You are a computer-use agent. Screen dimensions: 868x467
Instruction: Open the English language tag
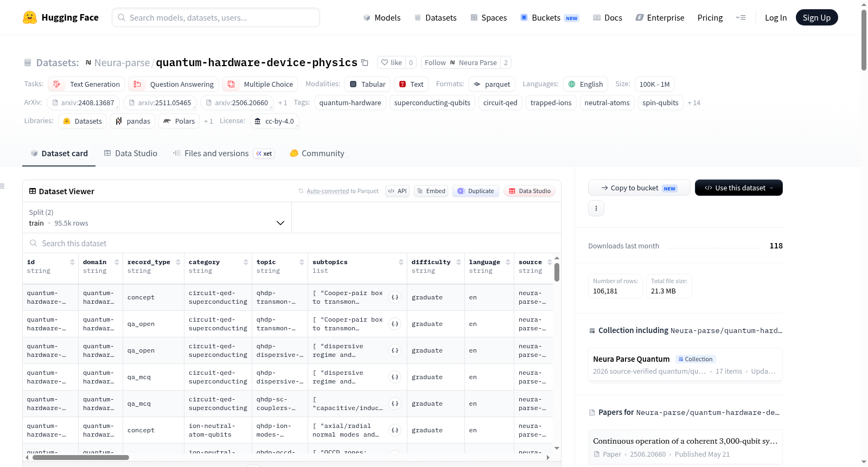coord(585,84)
